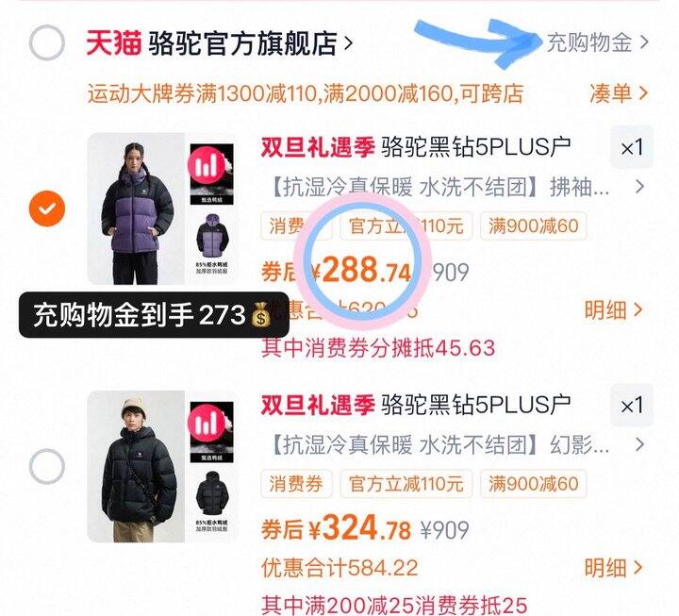This screenshot has width=679, height=616.
Task: Tap 官方立减110元 tag on black jacket
Action: point(406,483)
